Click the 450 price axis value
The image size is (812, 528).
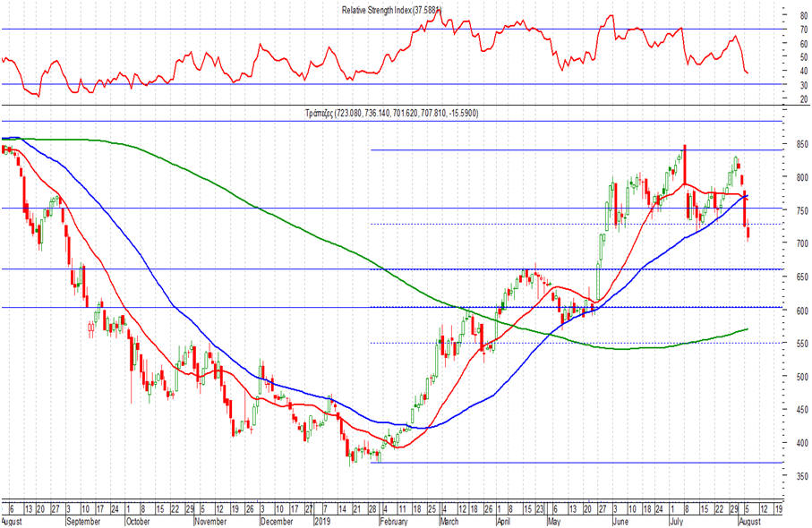(x=802, y=410)
